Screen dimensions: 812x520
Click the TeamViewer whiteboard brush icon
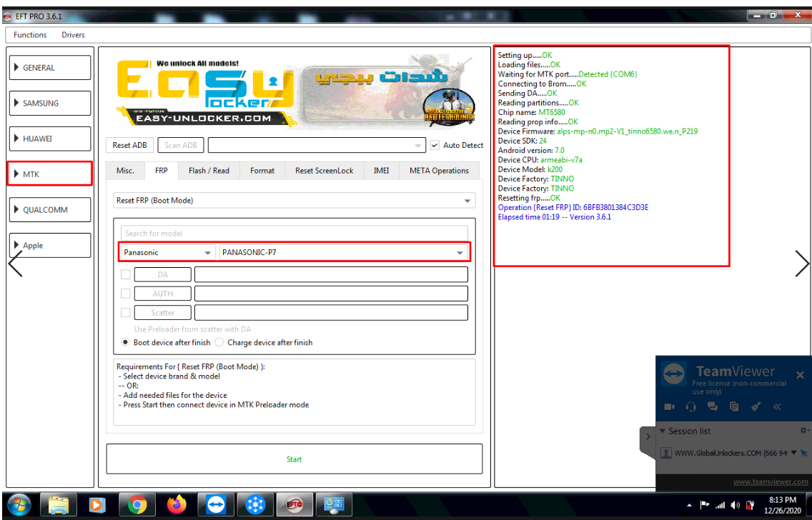(756, 406)
